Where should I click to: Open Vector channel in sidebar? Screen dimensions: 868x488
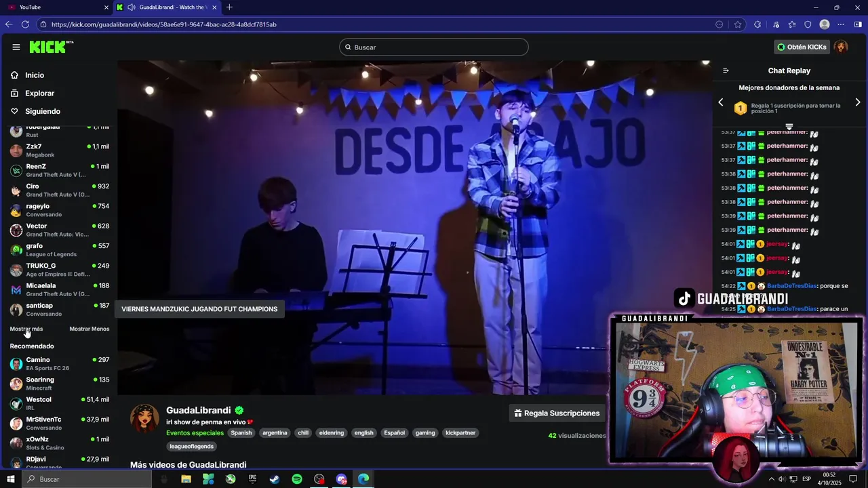(60, 230)
